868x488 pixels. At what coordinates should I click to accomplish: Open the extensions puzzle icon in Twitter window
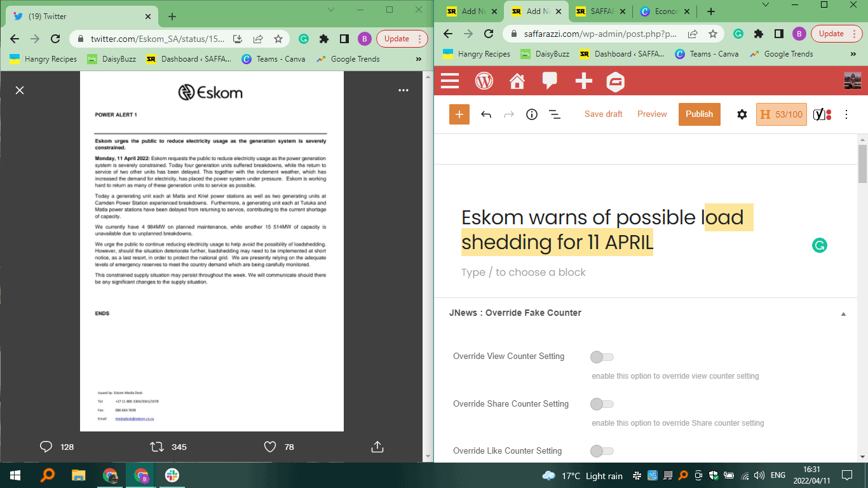click(324, 39)
